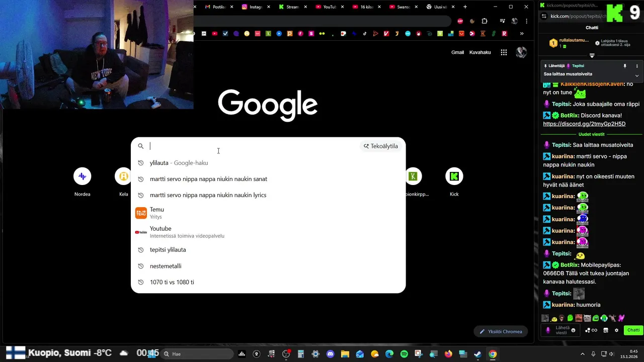Click the green Chatti send button
Screen dimensions: 644x362
coord(633,330)
